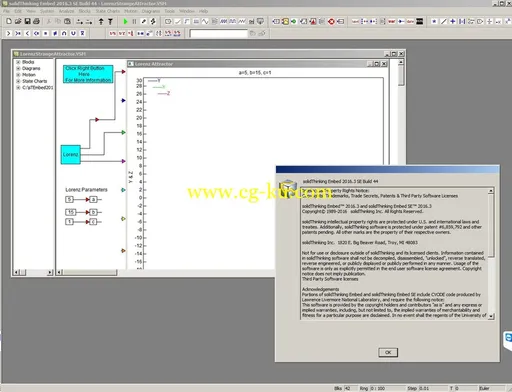This screenshot has width=512, height=392.
Task: Click the diagram horizontal scrollbar thumb
Action: [90, 272]
